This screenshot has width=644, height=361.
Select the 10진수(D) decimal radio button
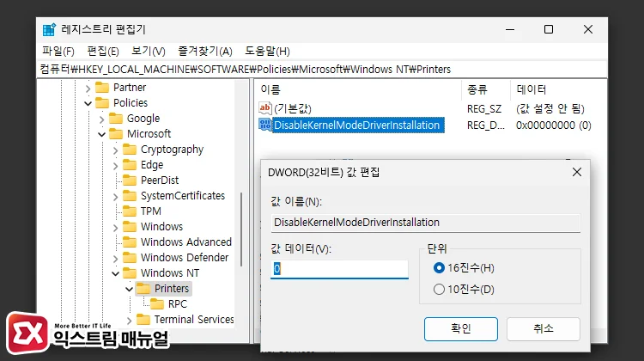[x=439, y=290]
